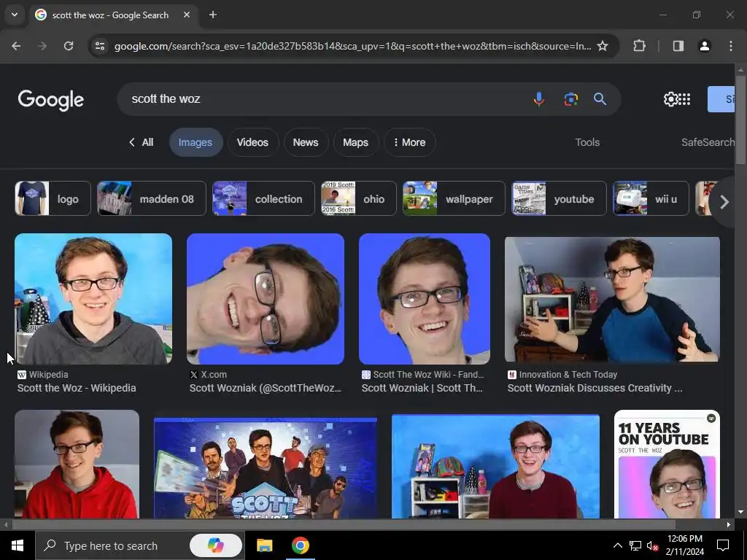The image size is (747, 560).
Task: Click the magnifying glass search button
Action: pyautogui.click(x=600, y=99)
